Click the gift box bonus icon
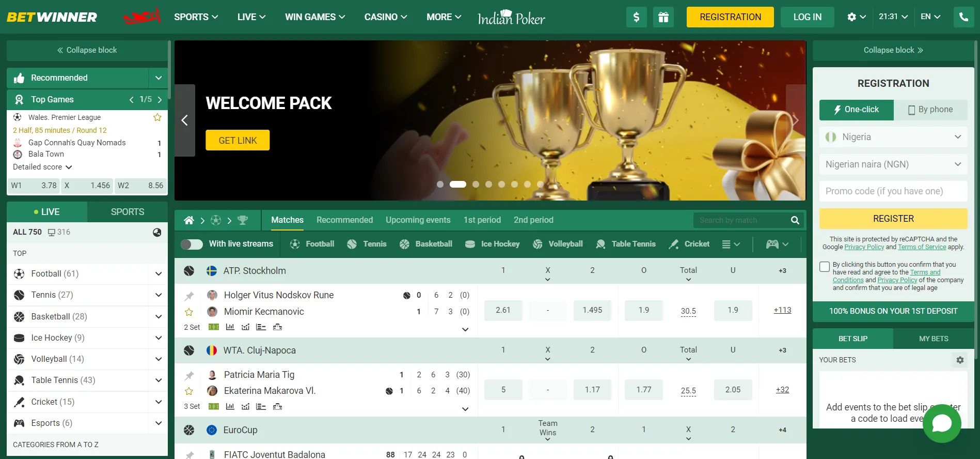The image size is (980, 459). click(663, 17)
